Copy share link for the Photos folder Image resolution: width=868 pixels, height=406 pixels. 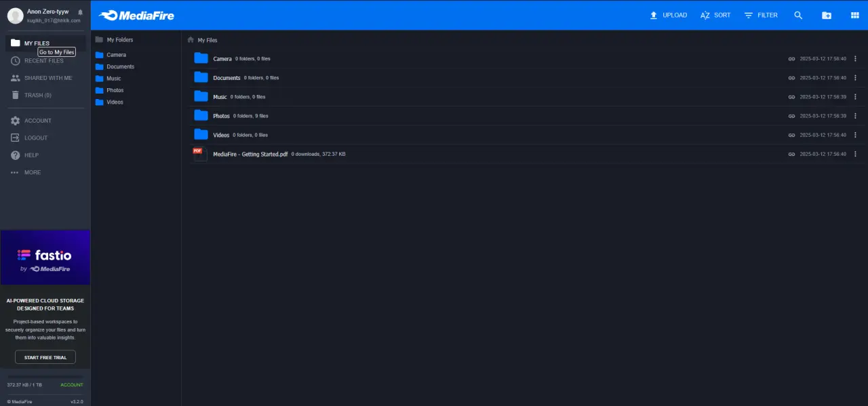[791, 116]
